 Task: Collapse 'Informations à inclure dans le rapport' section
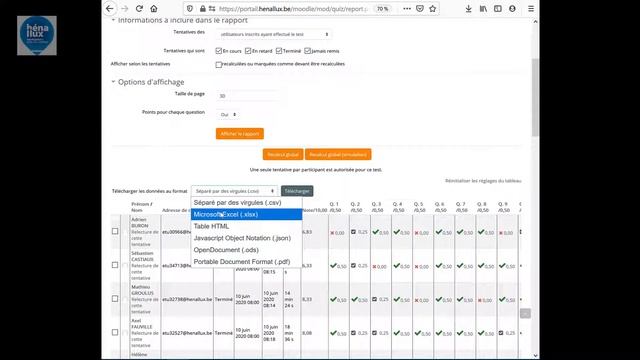[x=113, y=20]
